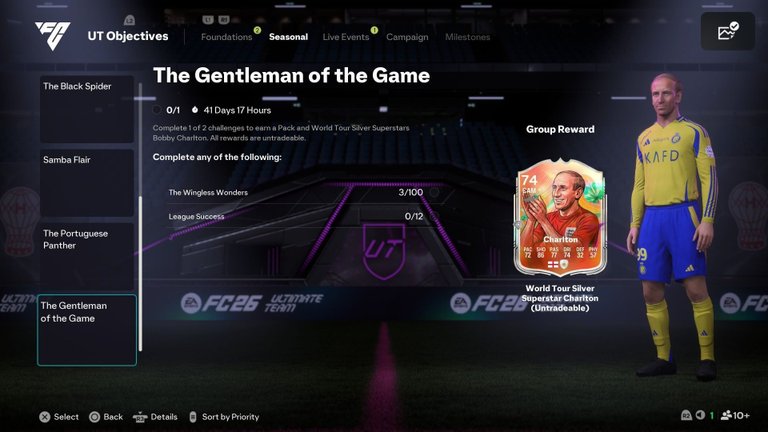The width and height of the screenshot is (768, 432).
Task: Select The Black Spider objective
Action: pos(87,109)
